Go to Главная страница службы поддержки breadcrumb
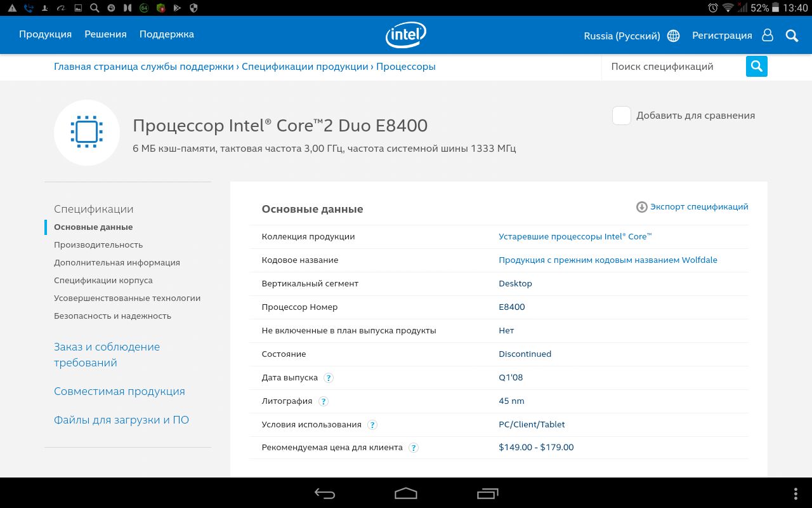Screen dimensions: 812x508 pos(144,67)
